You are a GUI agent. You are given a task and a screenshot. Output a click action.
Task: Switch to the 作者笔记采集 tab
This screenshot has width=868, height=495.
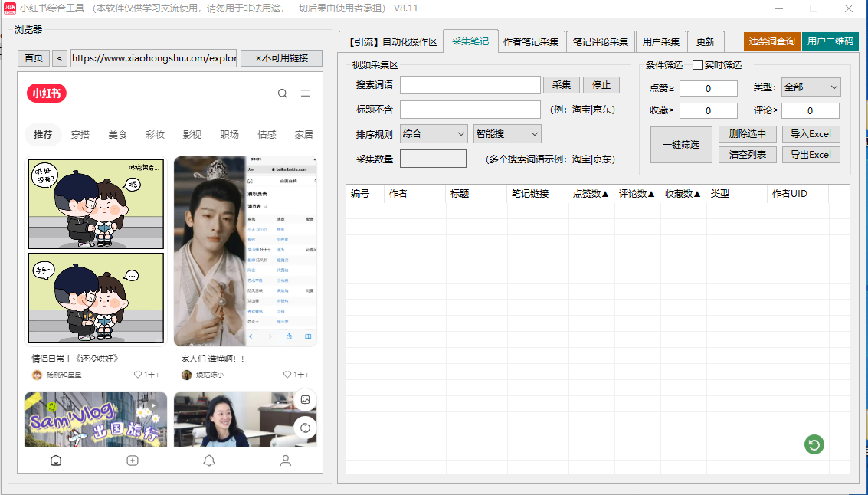click(535, 41)
